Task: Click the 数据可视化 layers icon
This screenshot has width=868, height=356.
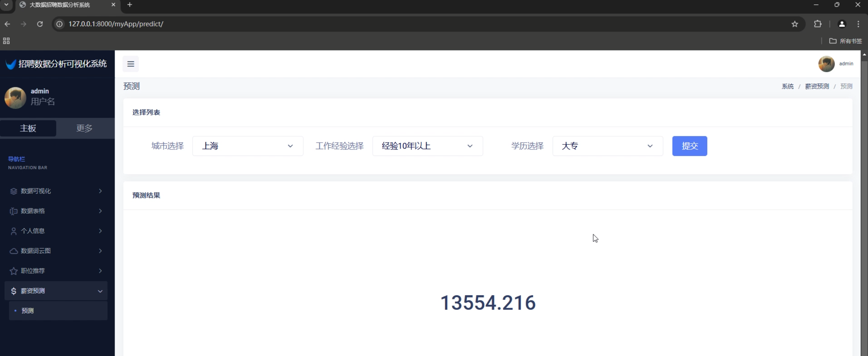Action: point(14,191)
